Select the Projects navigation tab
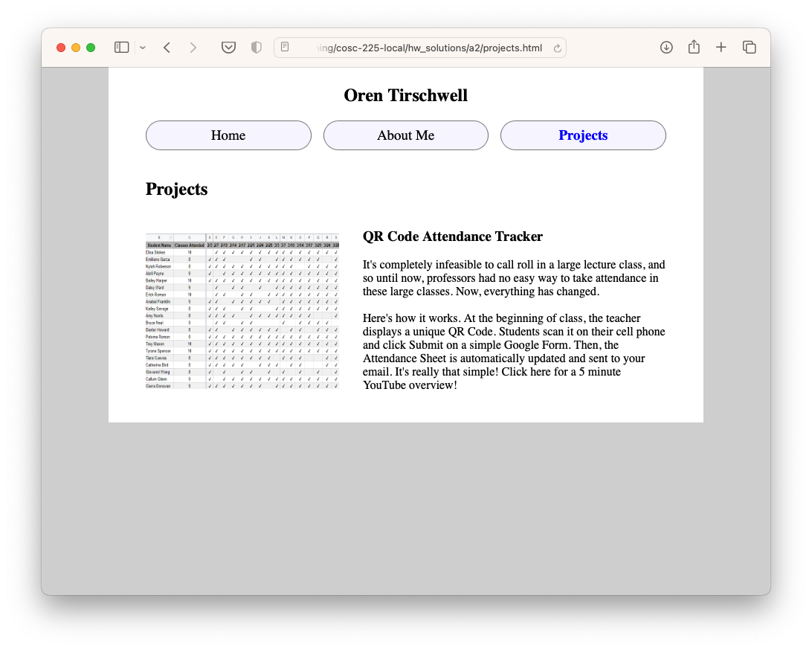This screenshot has height=650, width=812. [x=583, y=135]
